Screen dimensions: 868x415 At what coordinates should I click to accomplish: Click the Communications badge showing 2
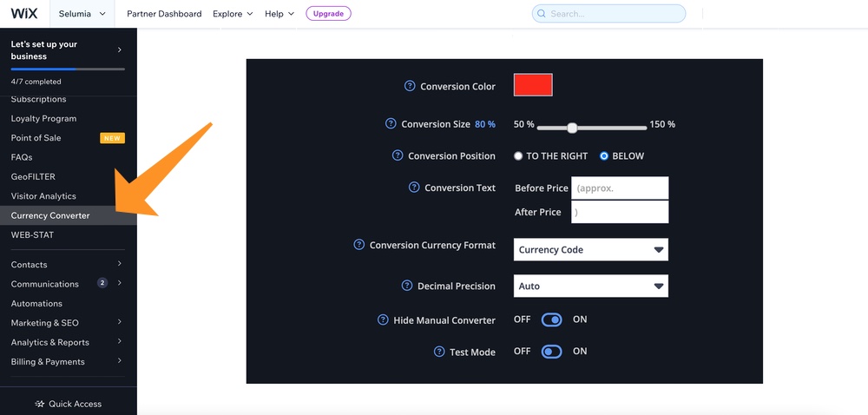[x=102, y=283]
